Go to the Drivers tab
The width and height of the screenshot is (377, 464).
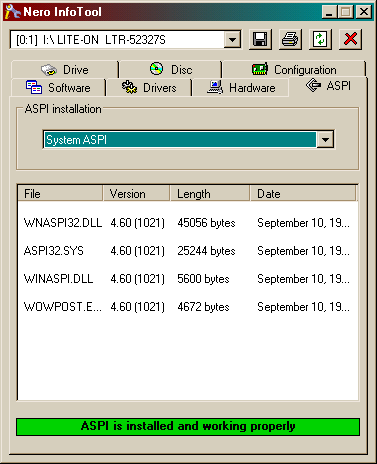click(149, 88)
